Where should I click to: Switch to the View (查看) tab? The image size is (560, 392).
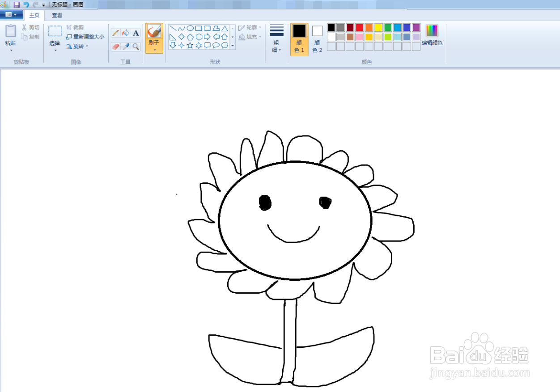pyautogui.click(x=57, y=15)
